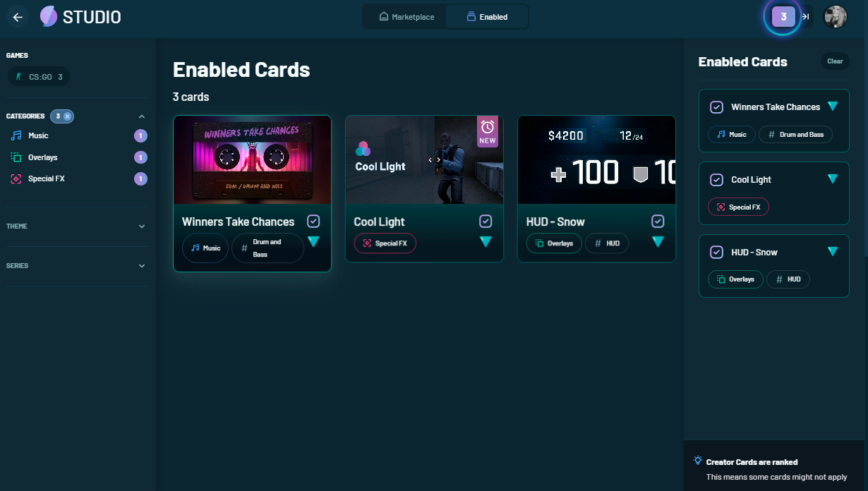Image resolution: width=868 pixels, height=491 pixels.
Task: Click the enabled cards counter badge
Action: (x=783, y=17)
